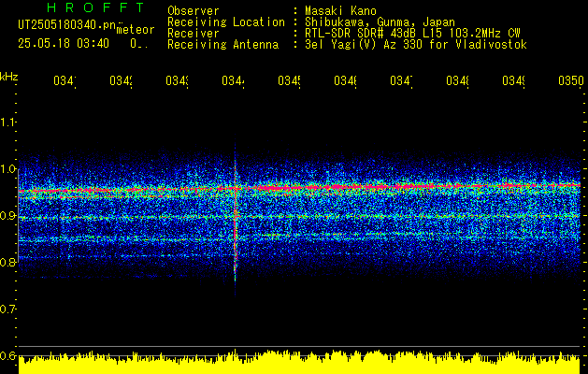Click the Receiving Antenna label

click(x=223, y=45)
